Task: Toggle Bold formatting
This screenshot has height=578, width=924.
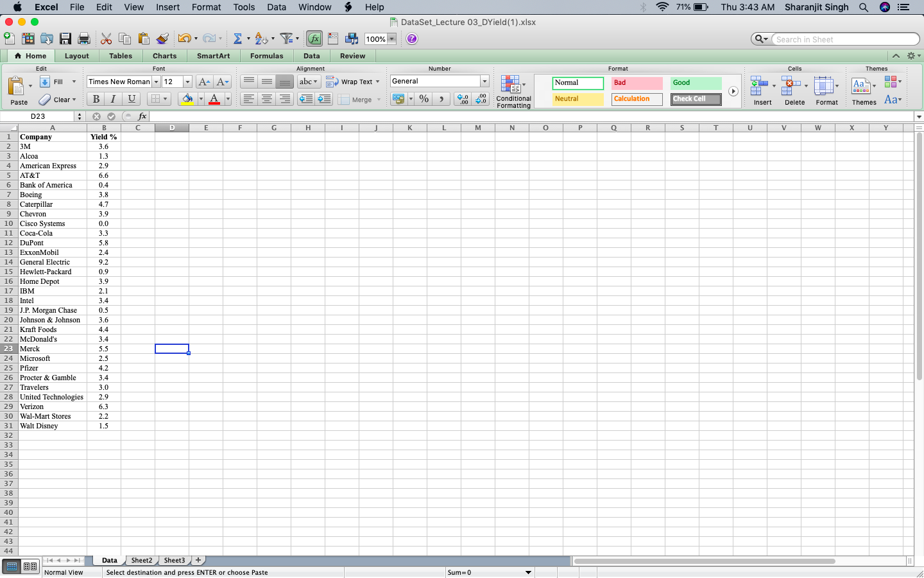Action: pos(96,99)
